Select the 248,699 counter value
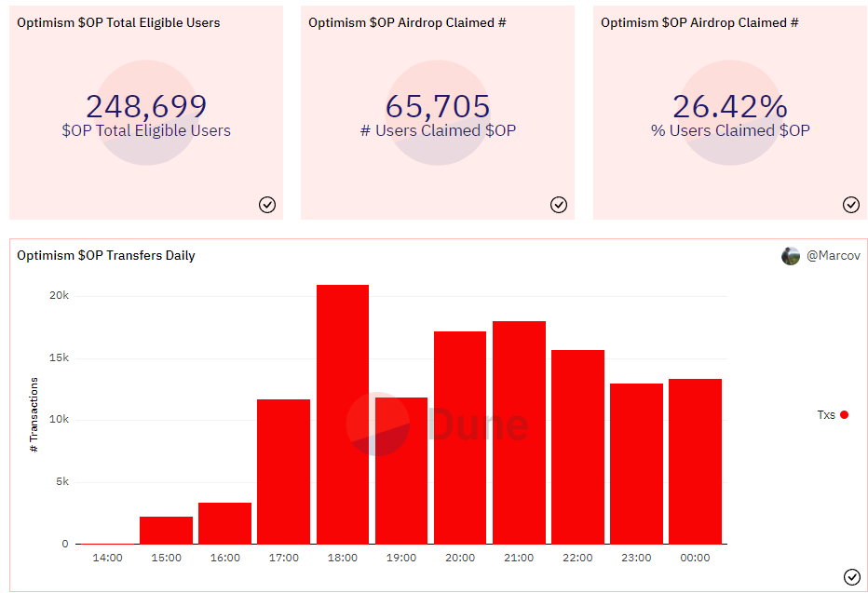Viewport: 868px width, 593px height. pos(146,105)
